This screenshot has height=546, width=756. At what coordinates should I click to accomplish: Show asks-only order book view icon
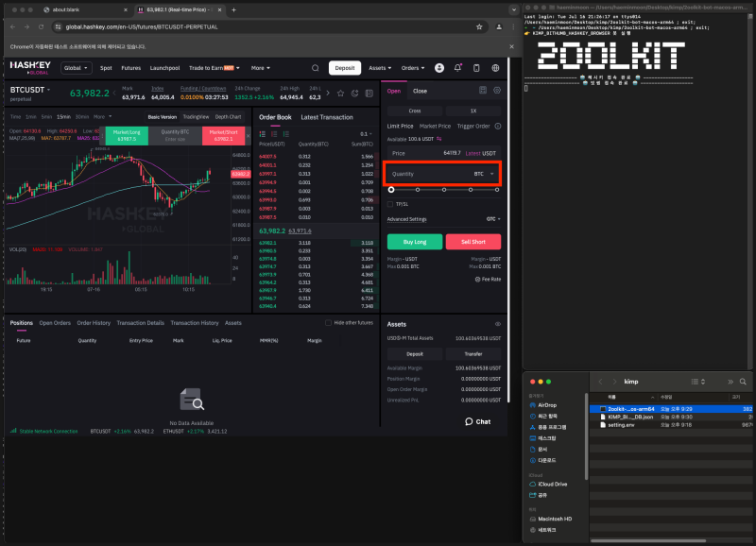[274, 134]
